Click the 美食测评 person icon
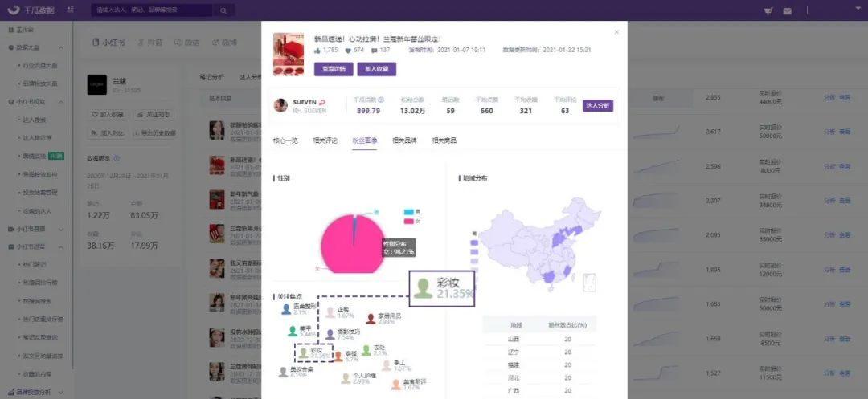 [x=395, y=384]
